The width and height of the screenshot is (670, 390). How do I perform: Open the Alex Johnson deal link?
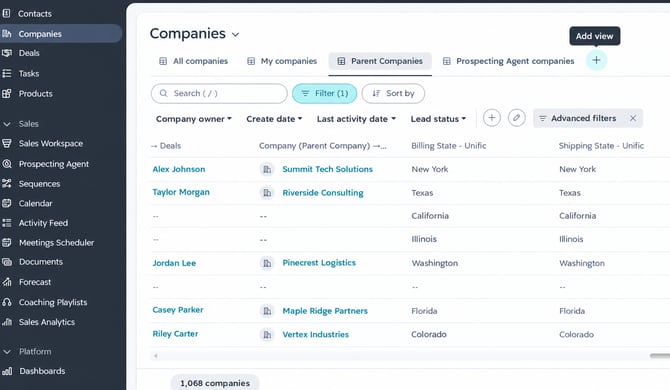179,169
